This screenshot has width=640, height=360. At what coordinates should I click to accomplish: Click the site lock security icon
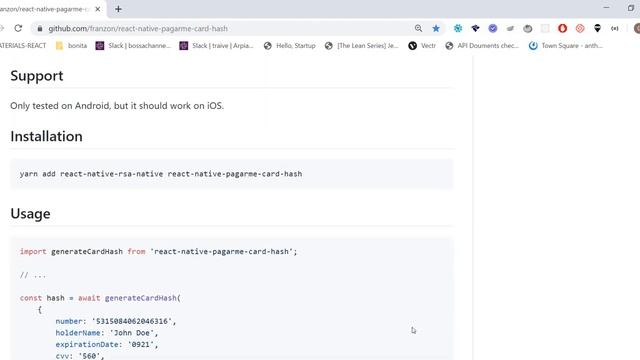(40, 29)
